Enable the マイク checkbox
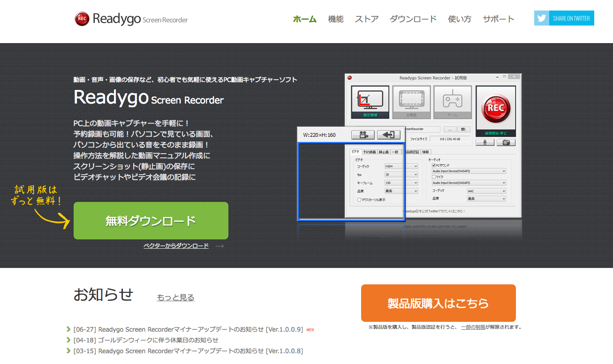 click(x=434, y=177)
